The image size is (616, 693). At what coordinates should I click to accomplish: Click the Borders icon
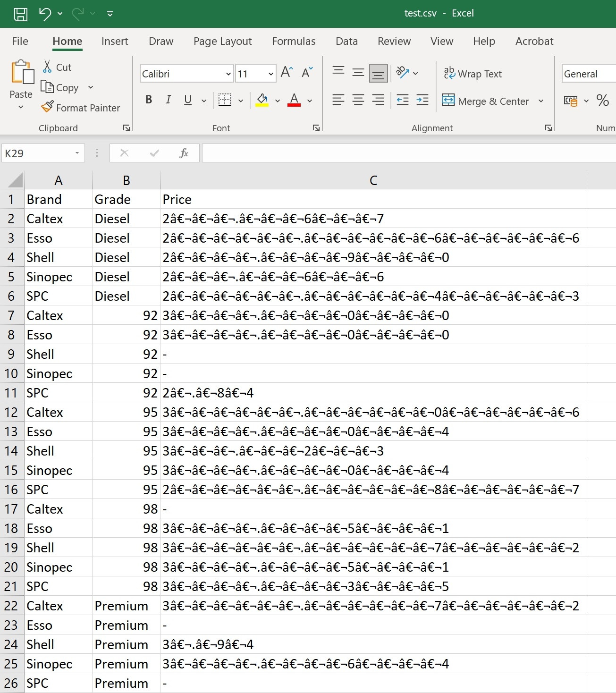pos(225,100)
